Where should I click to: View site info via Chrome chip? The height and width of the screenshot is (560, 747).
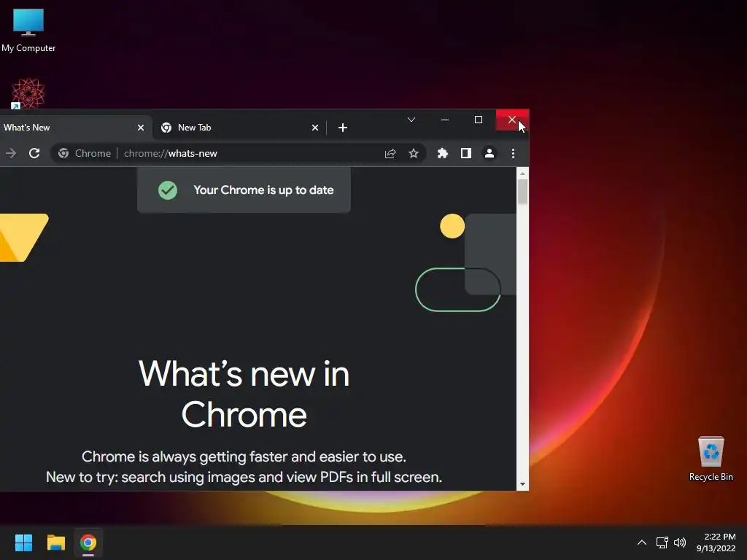point(85,153)
